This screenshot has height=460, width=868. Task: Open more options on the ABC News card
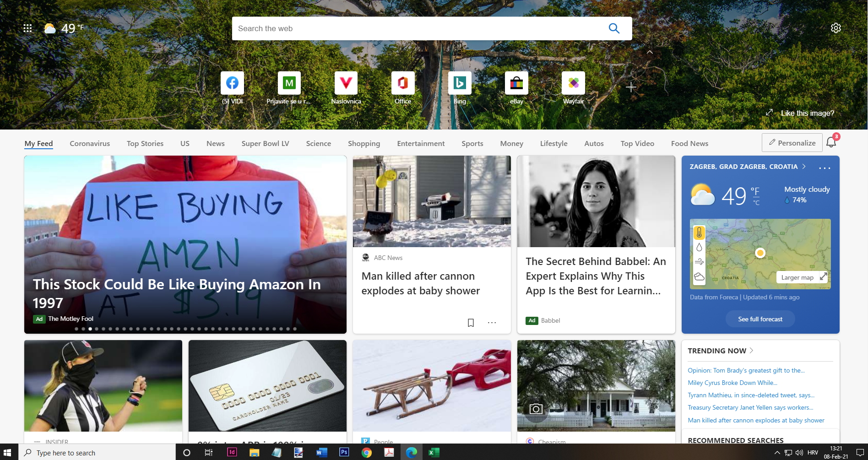coord(492,323)
